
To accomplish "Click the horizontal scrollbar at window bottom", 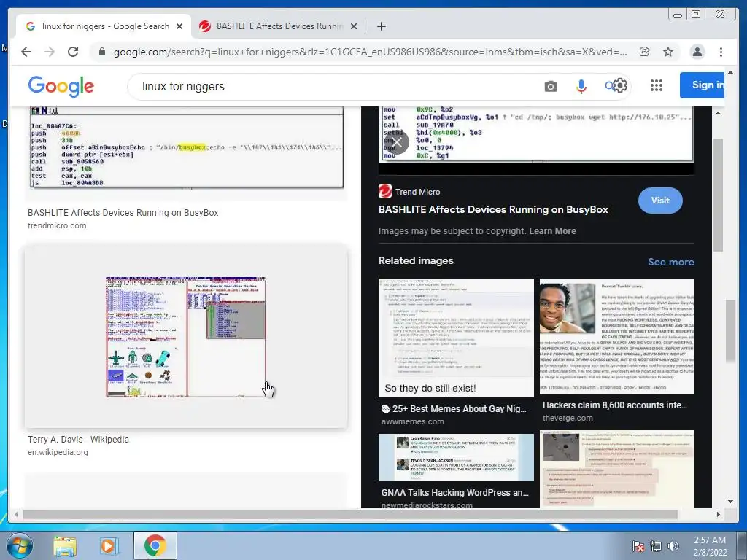I will tap(350, 514).
